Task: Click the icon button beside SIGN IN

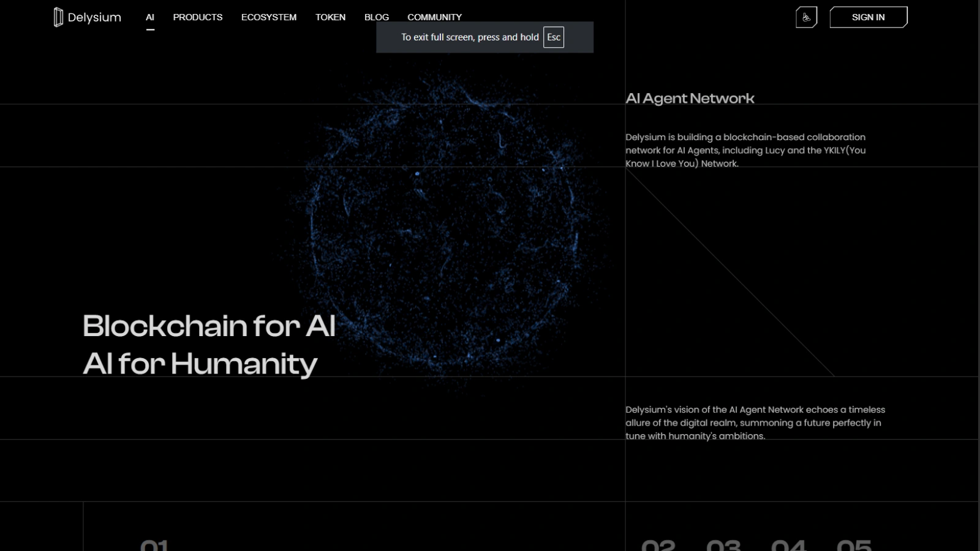Action: pyautogui.click(x=807, y=17)
